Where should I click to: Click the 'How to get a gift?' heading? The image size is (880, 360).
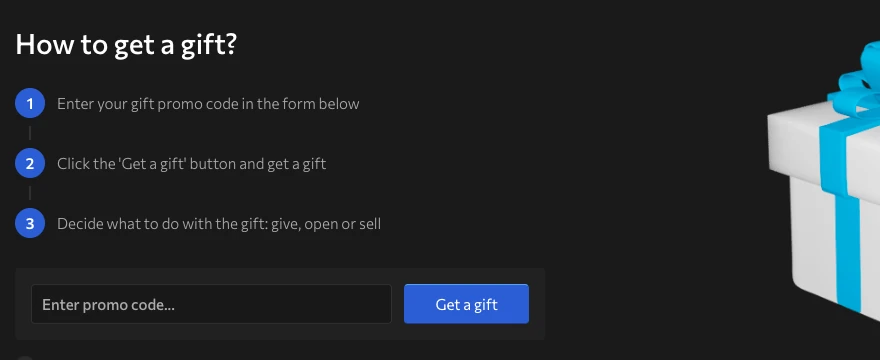[x=126, y=44]
